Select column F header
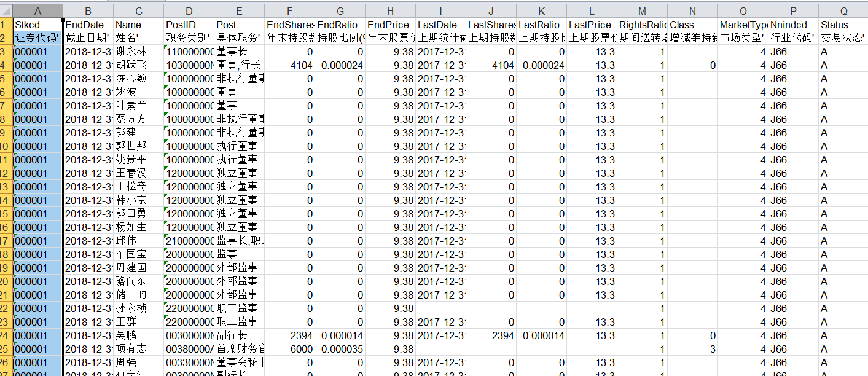868x376 pixels. tap(290, 10)
